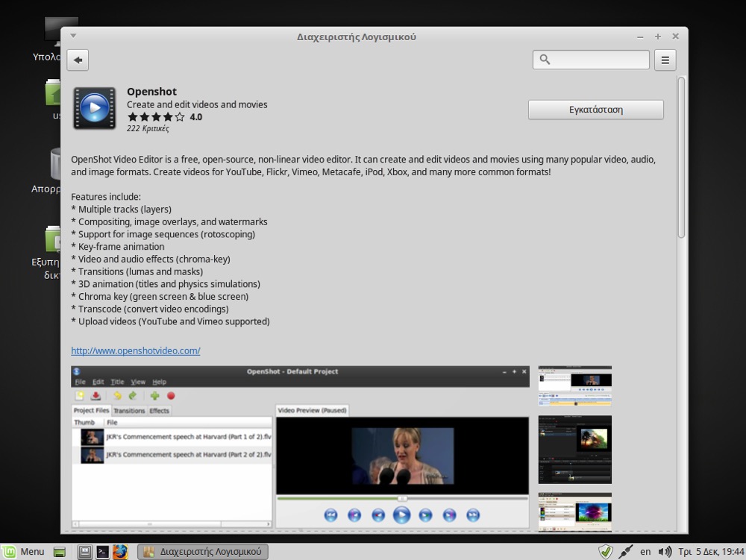Image resolution: width=746 pixels, height=560 pixels.
Task: Click the magnifier icon in the search box
Action: pos(545,60)
